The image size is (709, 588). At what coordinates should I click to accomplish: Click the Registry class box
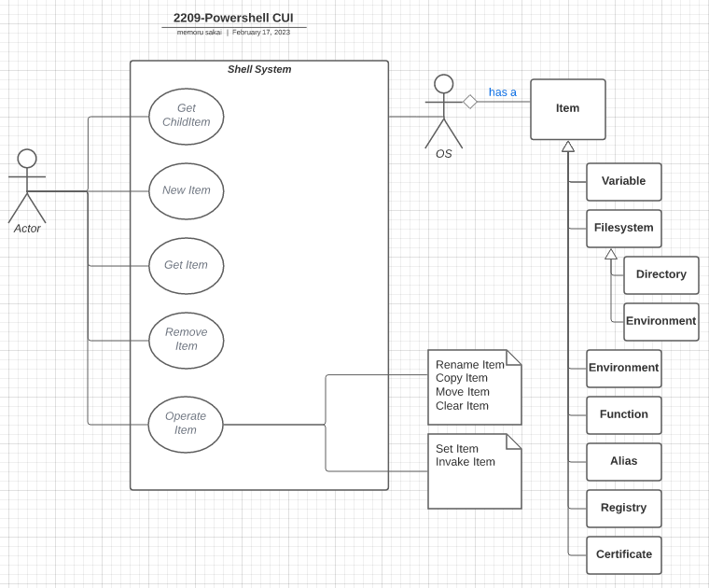tap(624, 509)
